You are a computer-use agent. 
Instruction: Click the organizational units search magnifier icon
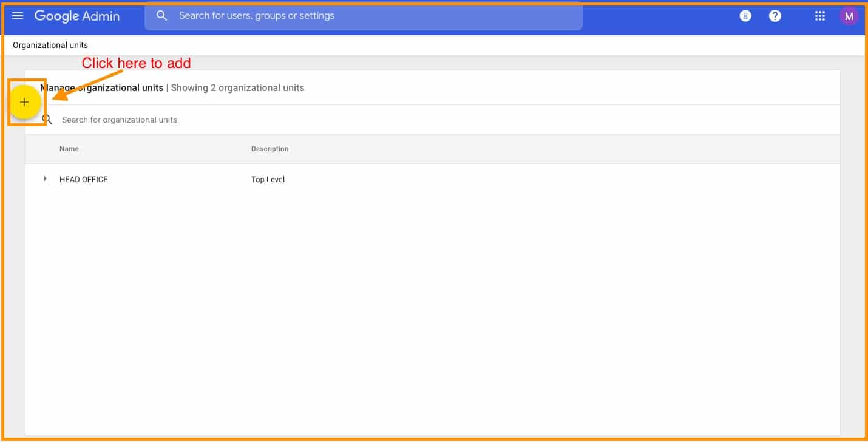coord(47,120)
